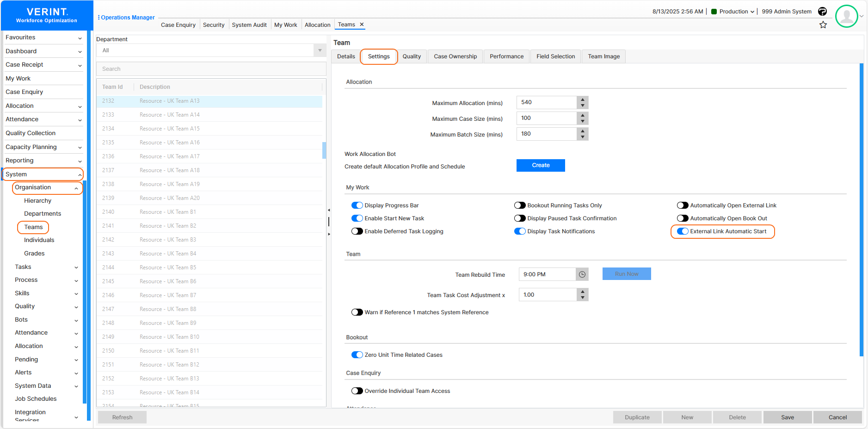Open Team Rebuild Time clock picker
This screenshot has width=868, height=429.
coord(582,274)
